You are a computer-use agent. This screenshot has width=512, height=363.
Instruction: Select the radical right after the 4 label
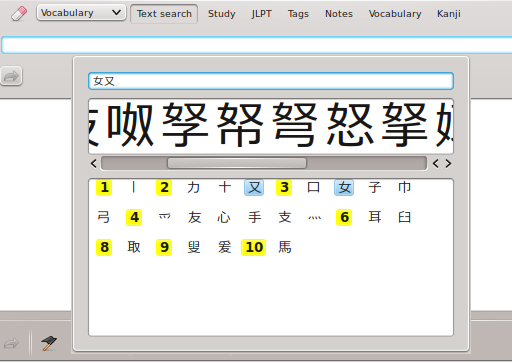(164, 217)
